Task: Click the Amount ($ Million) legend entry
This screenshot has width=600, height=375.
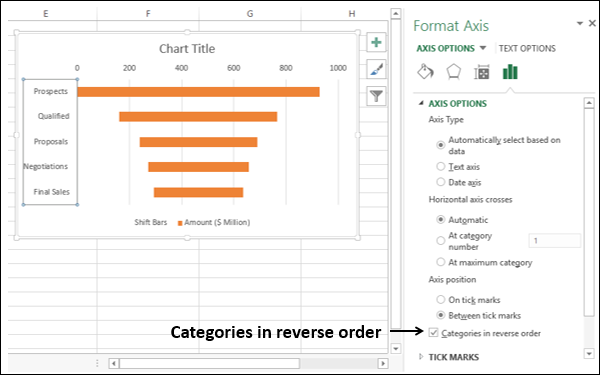Action: pyautogui.click(x=214, y=222)
